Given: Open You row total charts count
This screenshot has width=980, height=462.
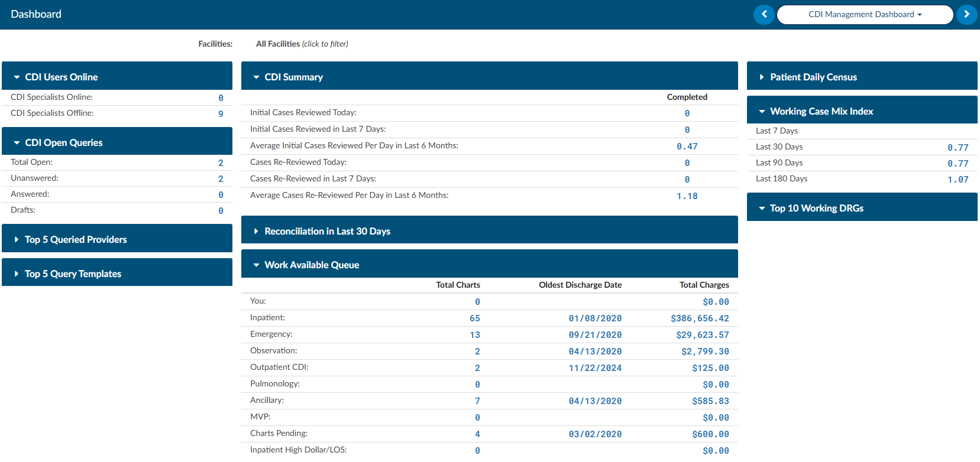Looking at the screenshot, I should coord(477,302).
